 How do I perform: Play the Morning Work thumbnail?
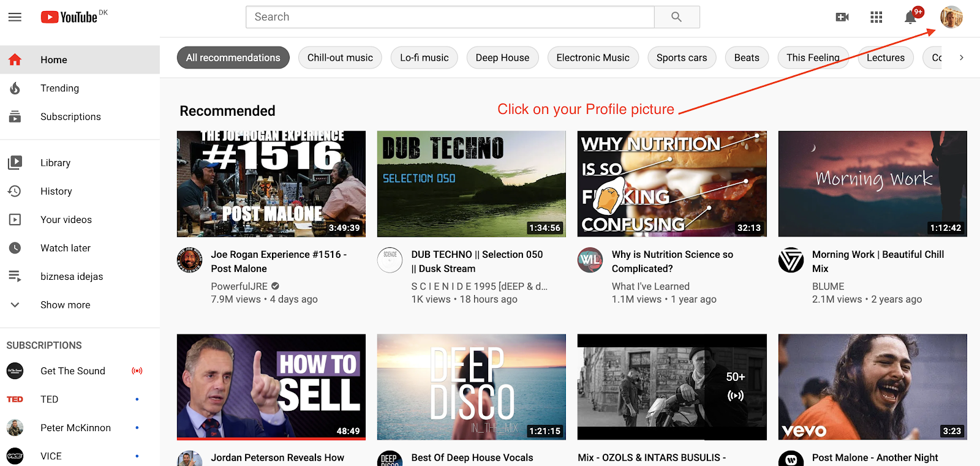[873, 184]
